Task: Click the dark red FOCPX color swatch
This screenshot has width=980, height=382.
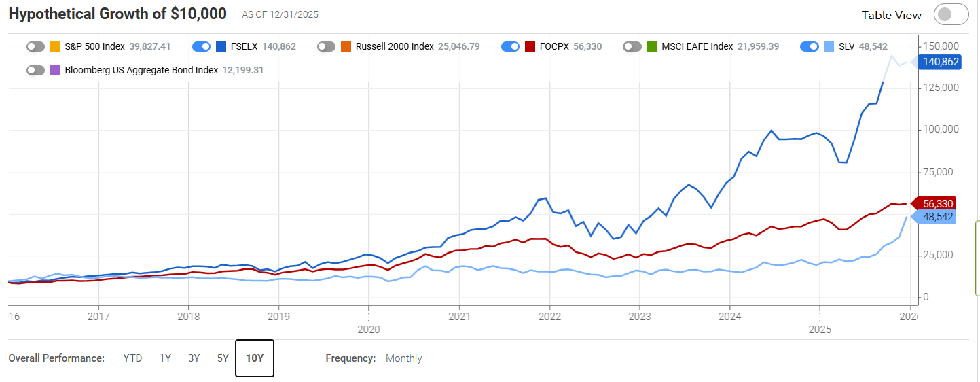Action: click(530, 46)
